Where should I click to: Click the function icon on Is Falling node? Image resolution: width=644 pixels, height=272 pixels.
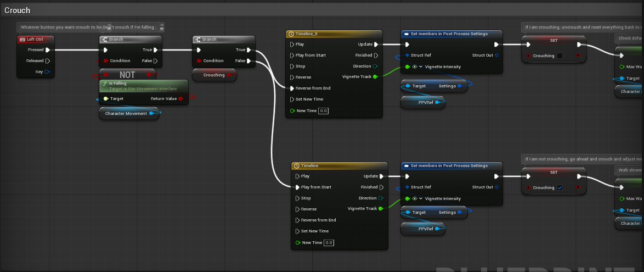[x=105, y=84]
